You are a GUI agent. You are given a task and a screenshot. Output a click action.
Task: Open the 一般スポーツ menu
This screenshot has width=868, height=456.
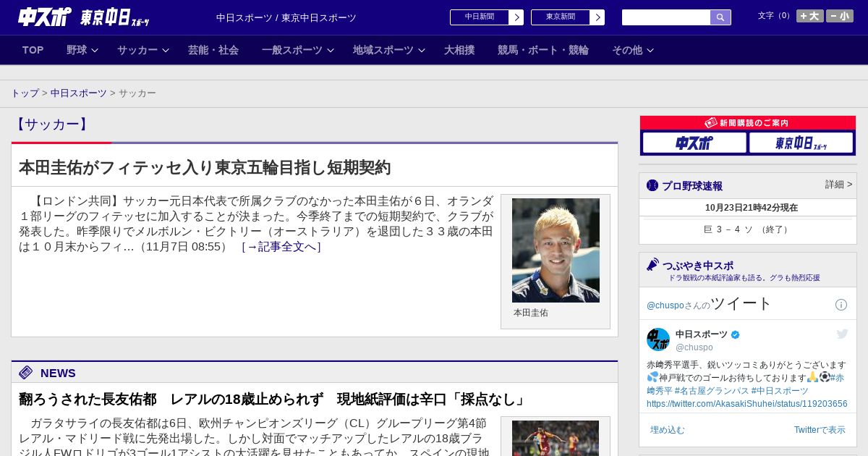[x=292, y=50]
